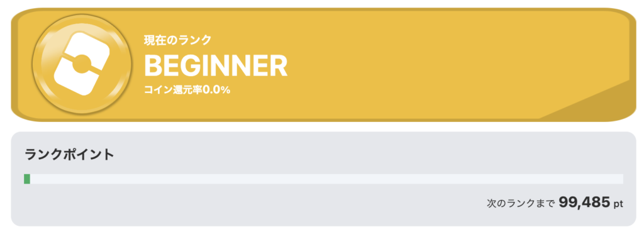Click the round dot in the logo's center

82,64
